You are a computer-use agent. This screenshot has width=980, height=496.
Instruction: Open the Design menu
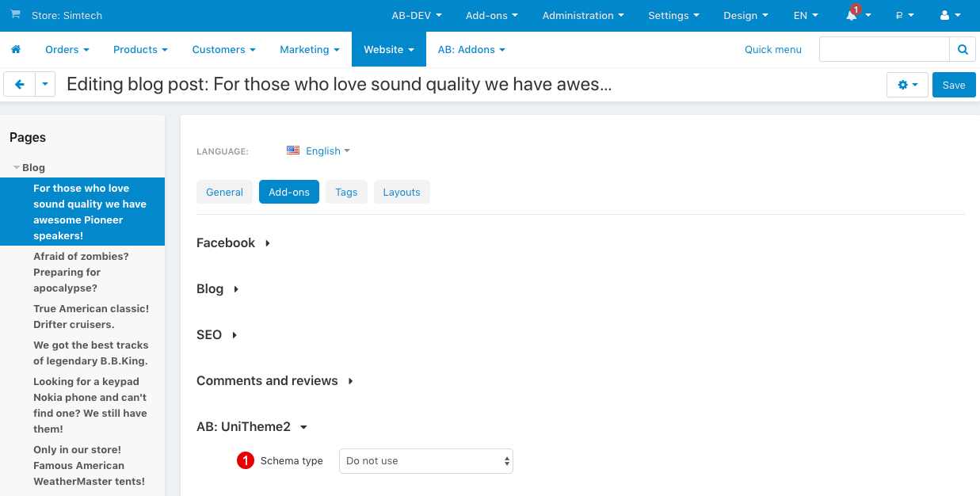coord(746,15)
